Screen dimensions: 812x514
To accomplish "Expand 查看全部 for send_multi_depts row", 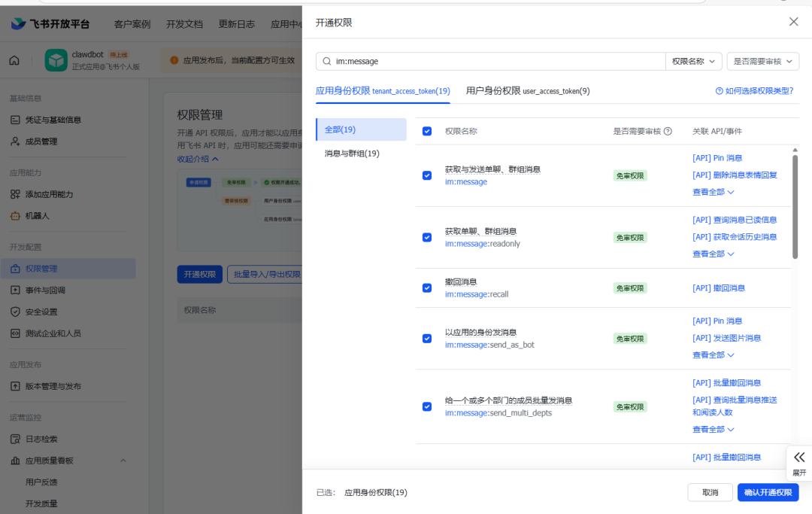I will 713,430.
